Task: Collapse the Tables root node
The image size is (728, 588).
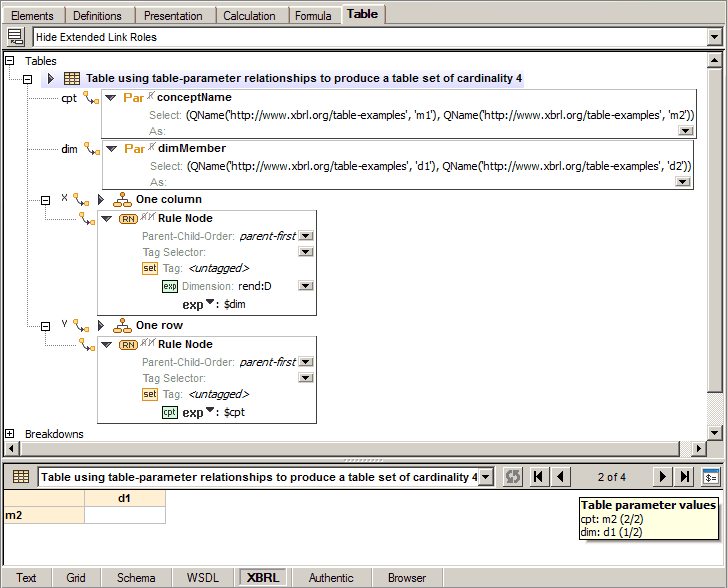Action: pos(10,61)
